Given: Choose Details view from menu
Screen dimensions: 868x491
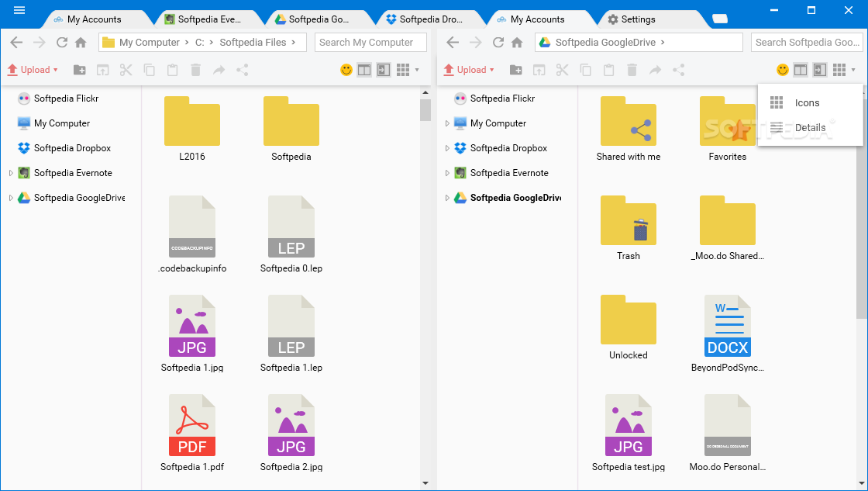Looking at the screenshot, I should 810,127.
